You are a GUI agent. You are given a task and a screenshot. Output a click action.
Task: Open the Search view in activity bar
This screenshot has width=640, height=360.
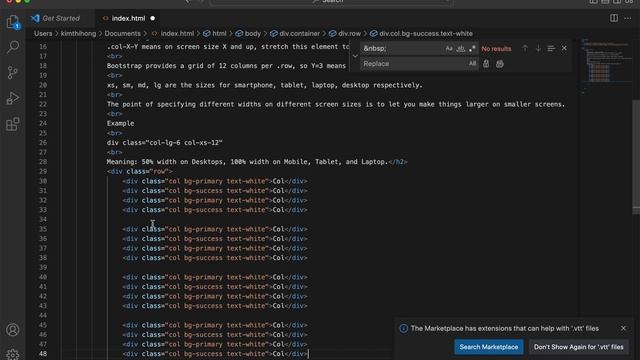pyautogui.click(x=13, y=47)
